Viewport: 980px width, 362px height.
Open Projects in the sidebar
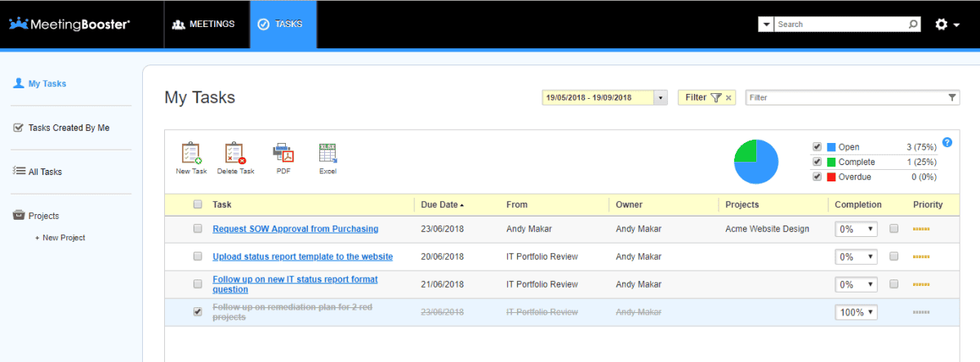coord(43,216)
